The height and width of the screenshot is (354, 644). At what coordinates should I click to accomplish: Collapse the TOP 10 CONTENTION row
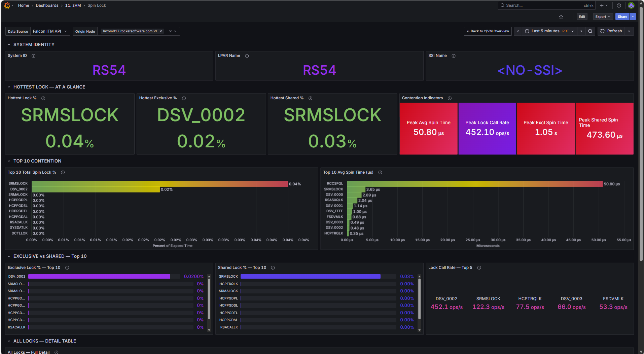[9, 161]
